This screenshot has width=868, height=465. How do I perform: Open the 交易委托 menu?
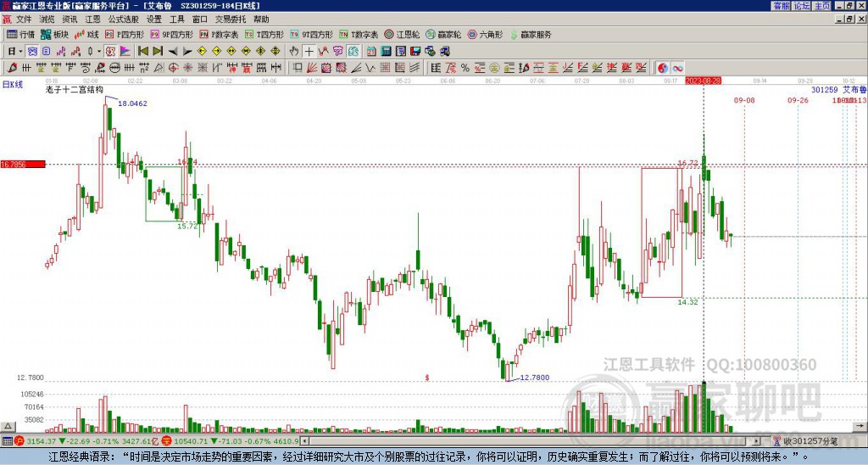tap(231, 20)
